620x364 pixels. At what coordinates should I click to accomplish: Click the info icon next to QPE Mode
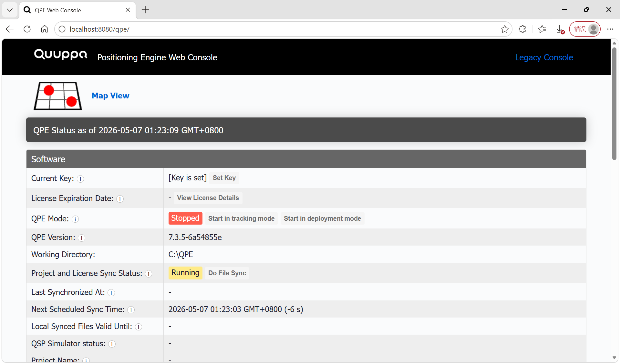[75, 219]
